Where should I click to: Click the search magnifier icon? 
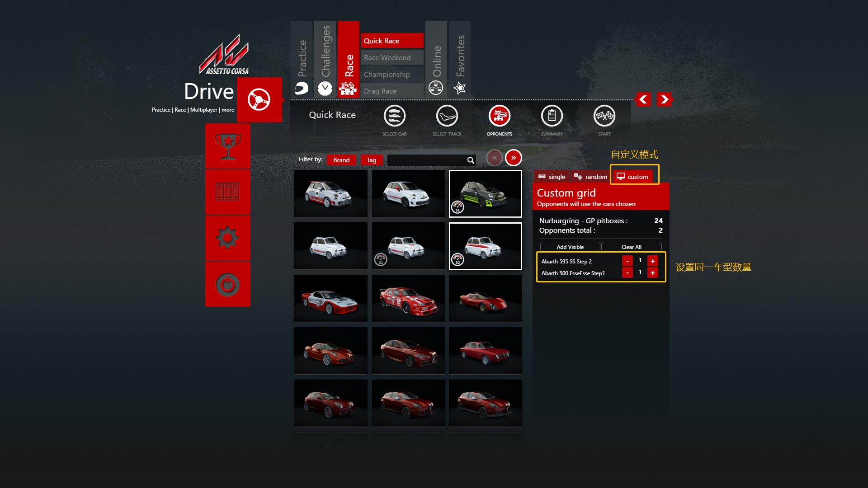coord(471,160)
